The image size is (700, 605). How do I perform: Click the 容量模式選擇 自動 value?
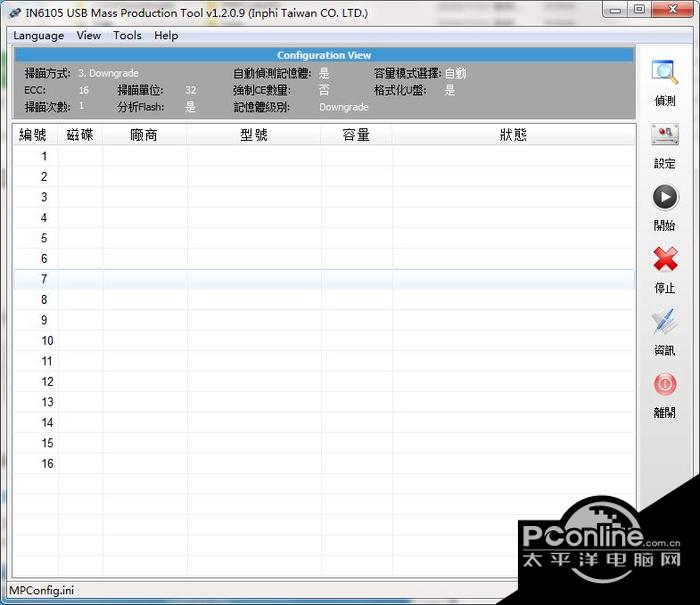click(455, 73)
